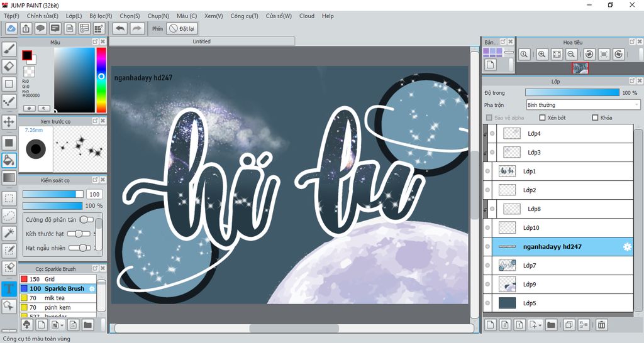
Task: Open the Bộ lọc(R) menu
Action: pos(101,16)
